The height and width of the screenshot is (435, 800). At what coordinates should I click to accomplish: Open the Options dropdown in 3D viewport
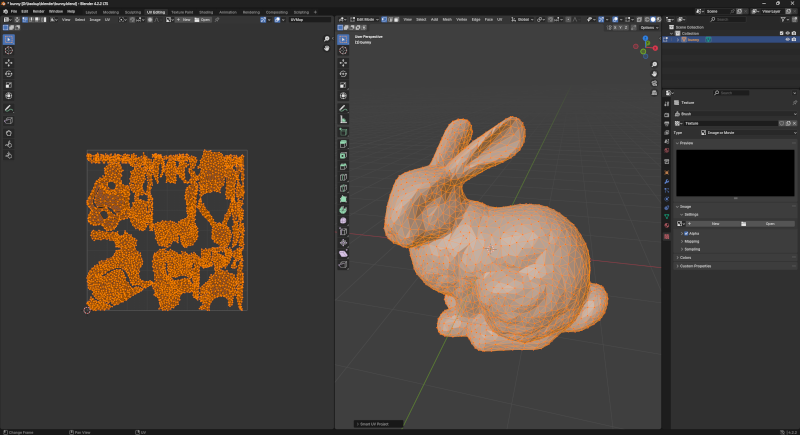coord(649,28)
